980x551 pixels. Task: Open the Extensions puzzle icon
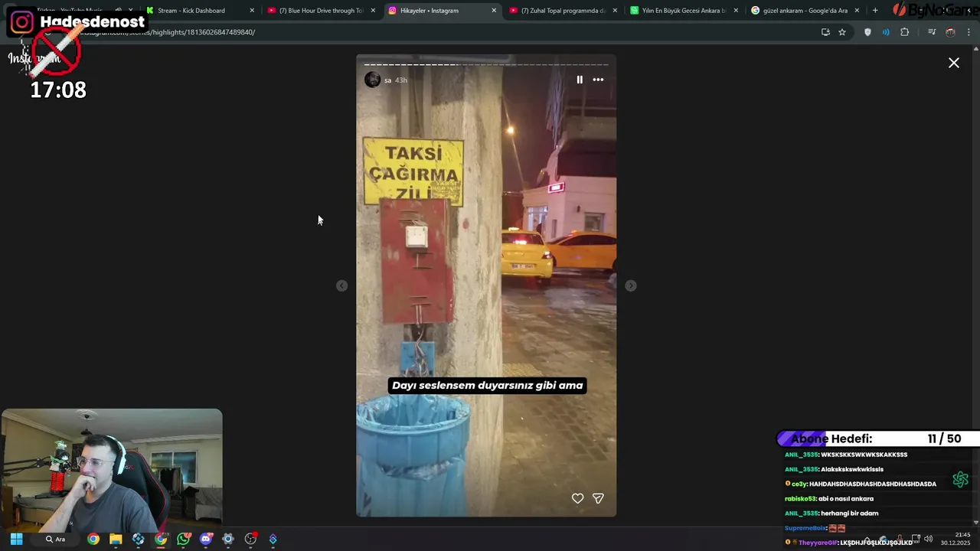(905, 32)
